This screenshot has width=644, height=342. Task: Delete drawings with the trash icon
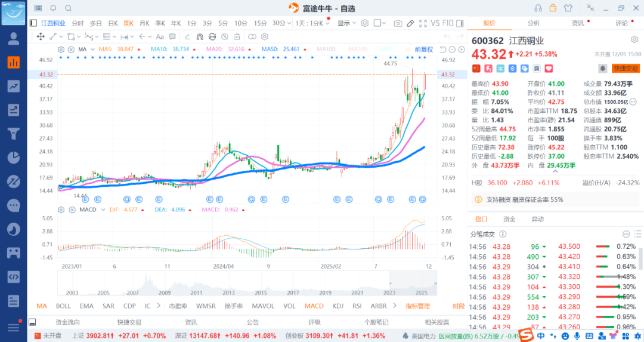click(237, 36)
